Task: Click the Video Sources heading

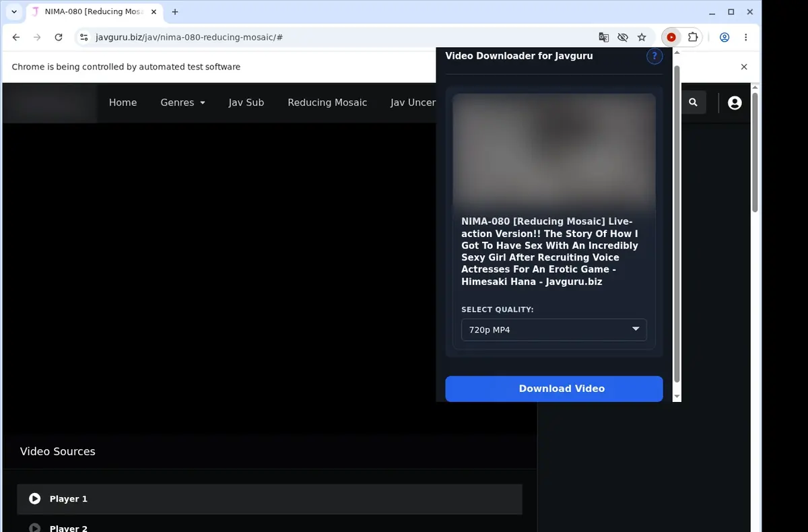Action: tap(58, 451)
